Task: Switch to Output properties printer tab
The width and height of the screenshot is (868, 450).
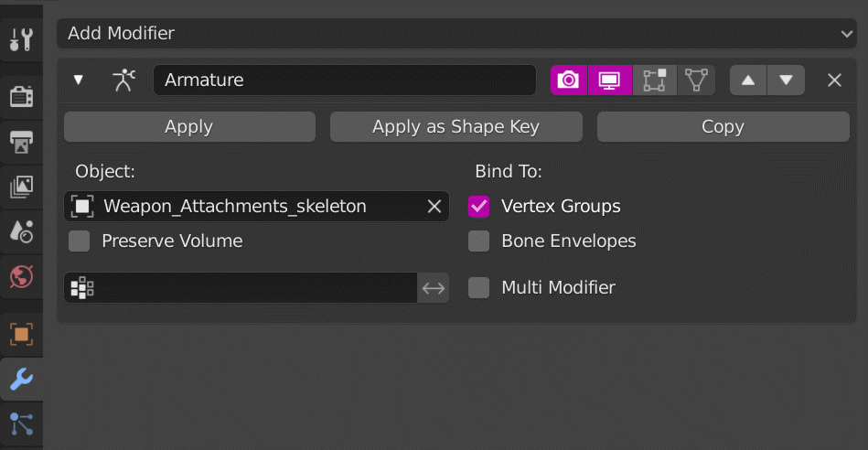Action: coord(20,141)
